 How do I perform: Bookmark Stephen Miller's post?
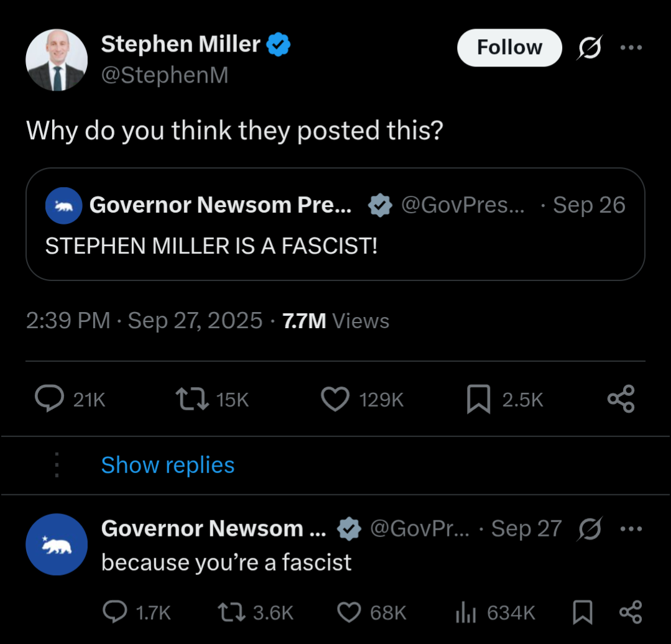point(478,399)
